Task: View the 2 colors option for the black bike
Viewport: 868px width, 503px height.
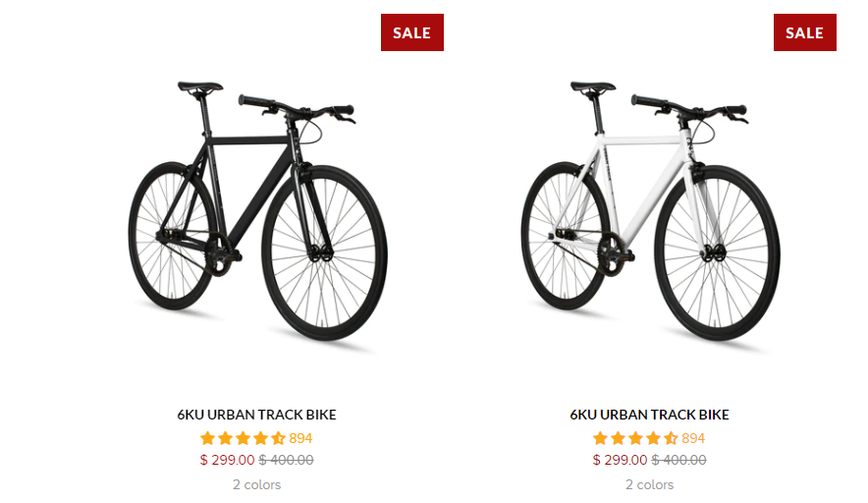Action: point(257,484)
